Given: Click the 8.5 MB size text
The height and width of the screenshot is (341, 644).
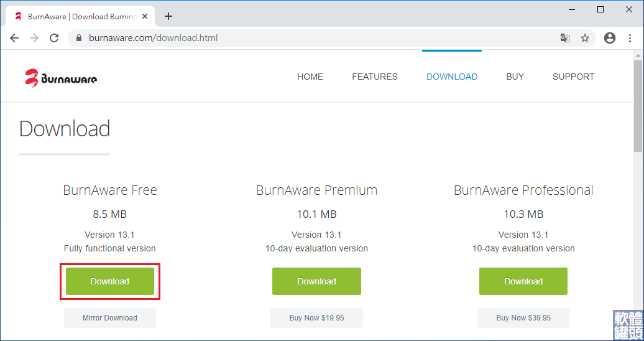Looking at the screenshot, I should (x=109, y=214).
